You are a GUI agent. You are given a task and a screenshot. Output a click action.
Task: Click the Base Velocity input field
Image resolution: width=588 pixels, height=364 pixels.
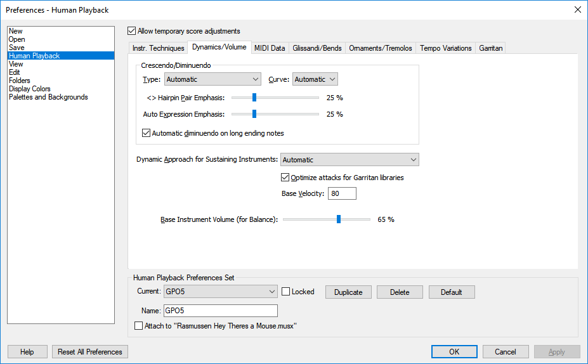pos(342,193)
